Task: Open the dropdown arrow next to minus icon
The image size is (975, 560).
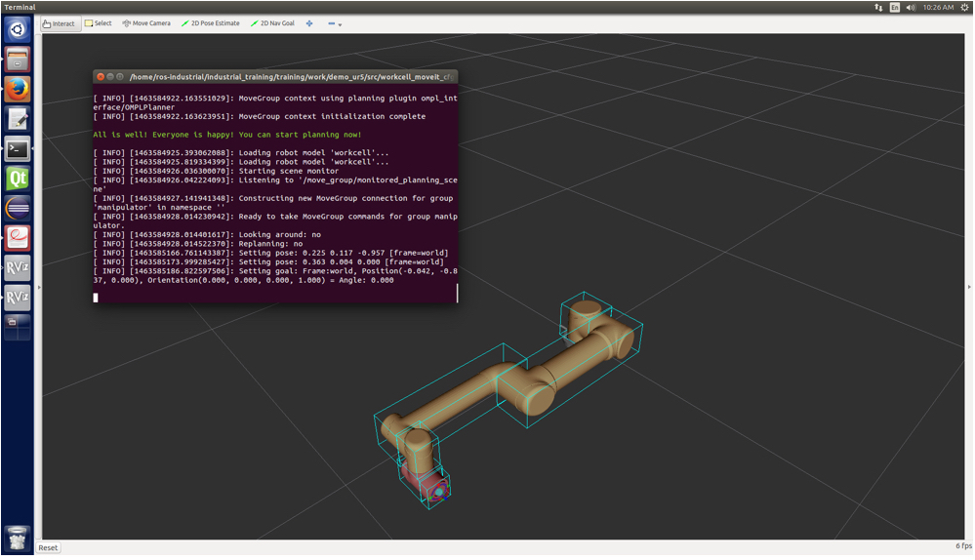Action: (340, 24)
